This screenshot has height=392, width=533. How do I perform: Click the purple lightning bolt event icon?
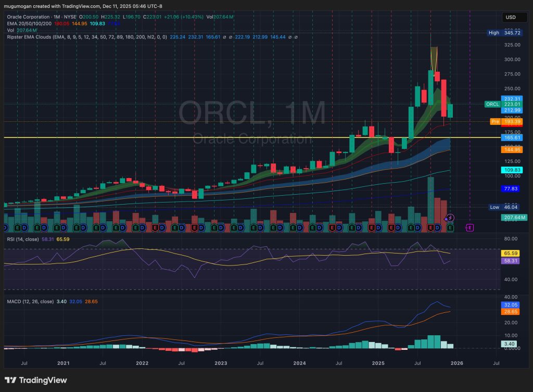pyautogui.click(x=451, y=217)
